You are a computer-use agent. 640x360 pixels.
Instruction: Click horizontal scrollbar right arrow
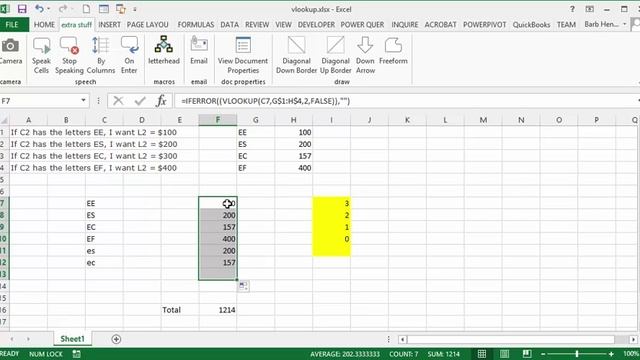633,339
